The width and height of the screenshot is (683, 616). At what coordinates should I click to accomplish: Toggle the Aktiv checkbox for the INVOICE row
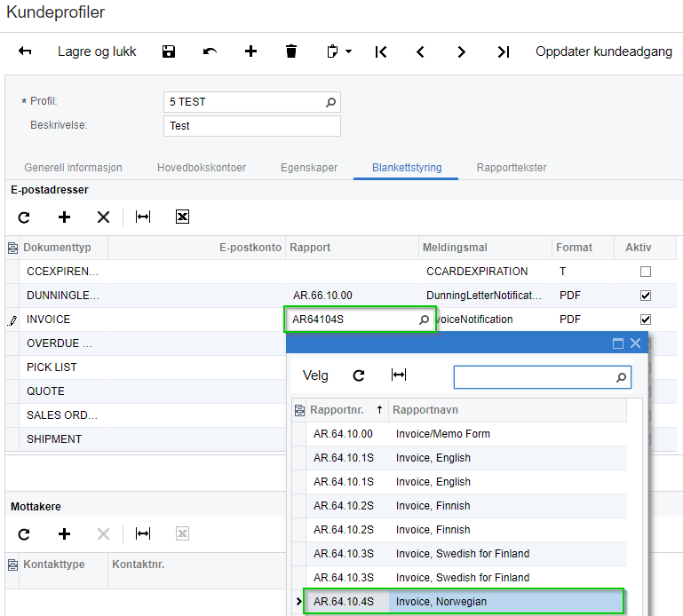click(646, 320)
